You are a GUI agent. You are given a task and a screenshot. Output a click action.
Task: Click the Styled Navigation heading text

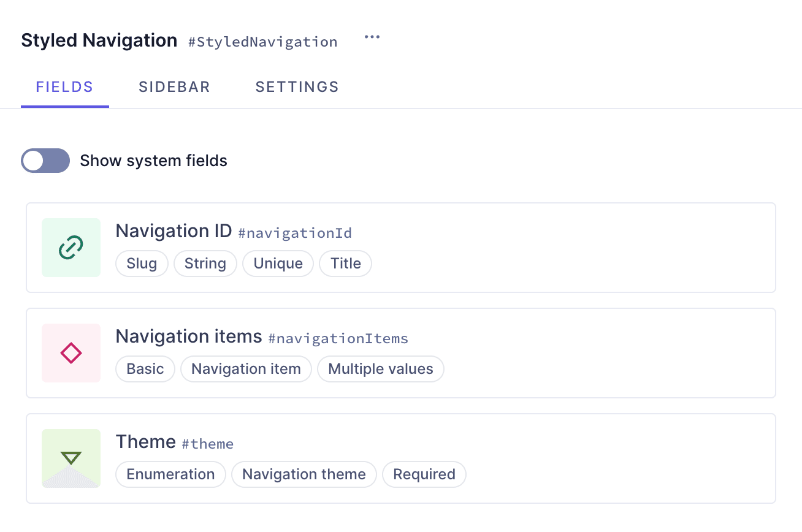99,40
